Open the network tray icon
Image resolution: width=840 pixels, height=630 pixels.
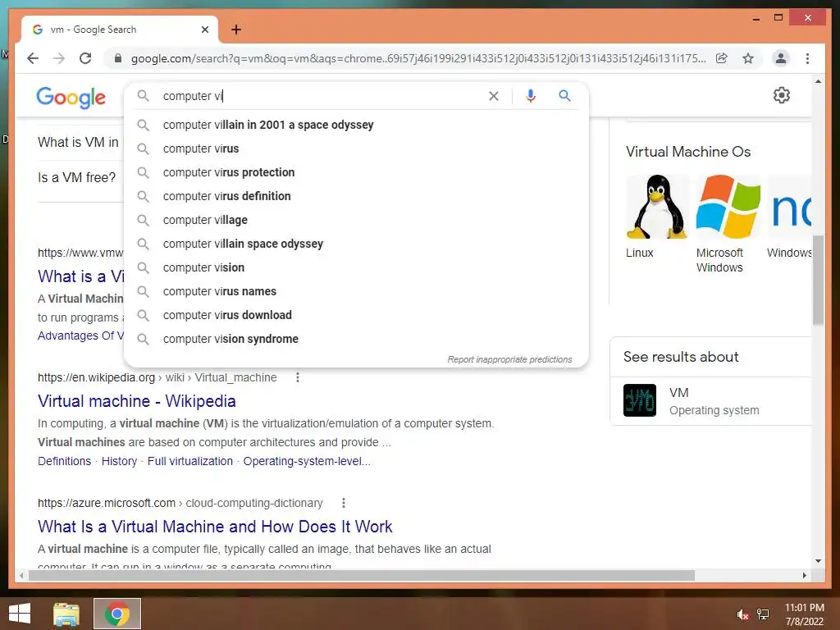[x=763, y=614]
